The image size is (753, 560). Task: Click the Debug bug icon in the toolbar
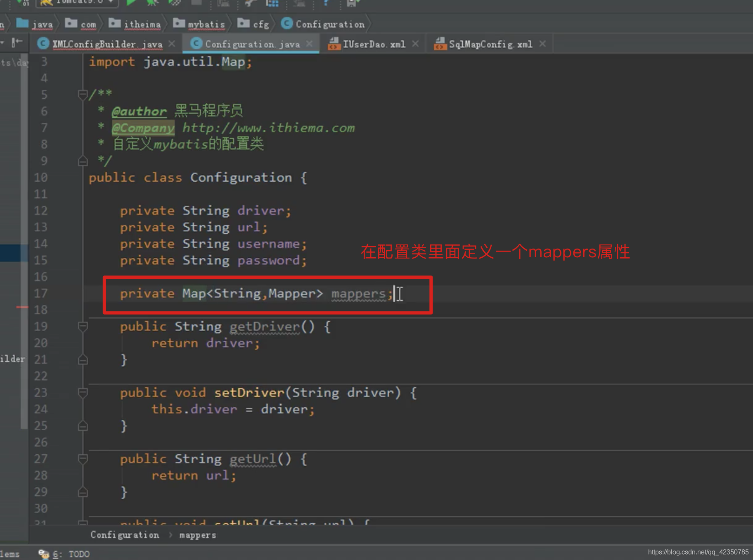[152, 2]
